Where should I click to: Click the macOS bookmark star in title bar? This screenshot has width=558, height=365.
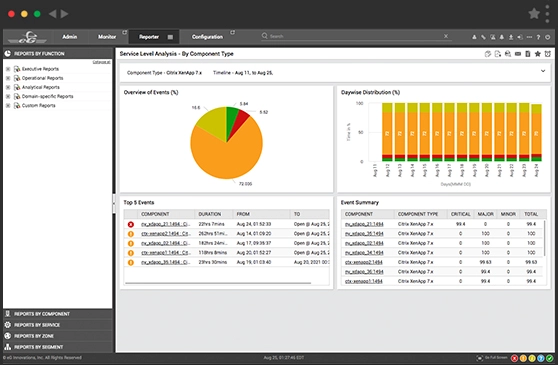[x=534, y=14]
